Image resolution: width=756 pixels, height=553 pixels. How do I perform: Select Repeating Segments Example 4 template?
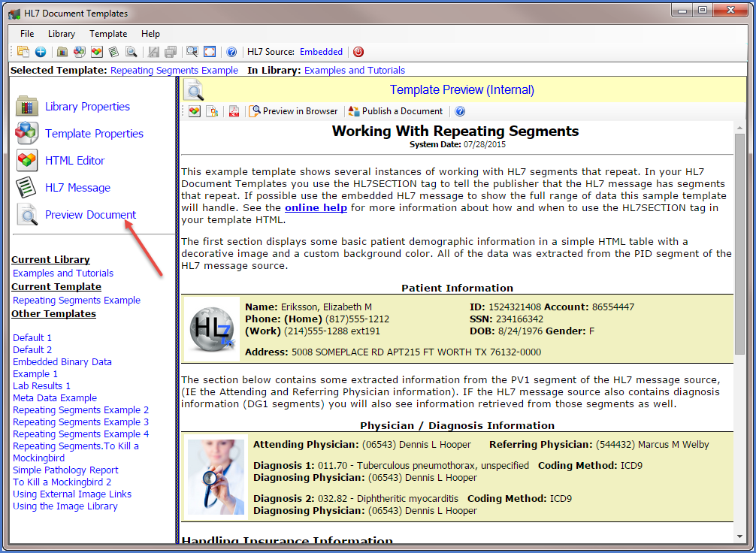click(80, 434)
